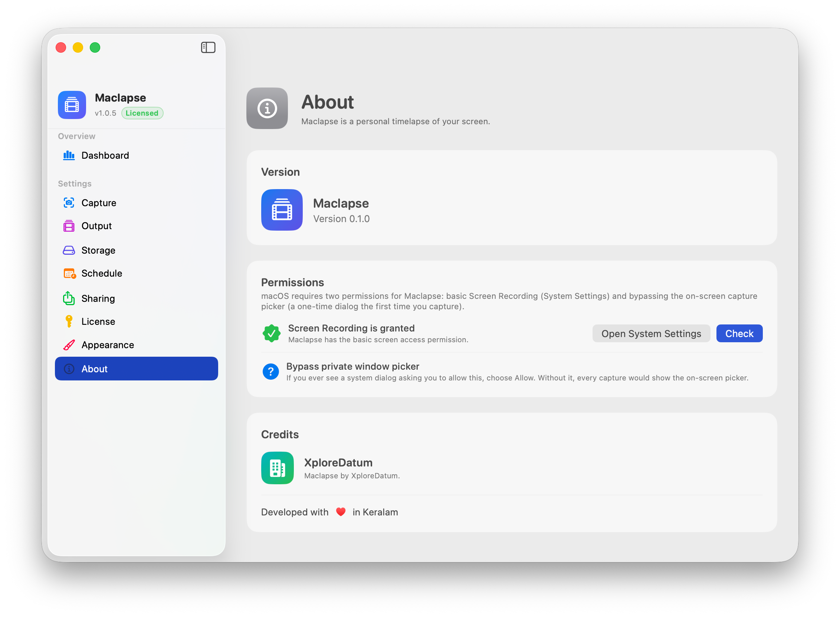Screen dimensions: 840x617
Task: Click the License key icon
Action: pos(69,321)
